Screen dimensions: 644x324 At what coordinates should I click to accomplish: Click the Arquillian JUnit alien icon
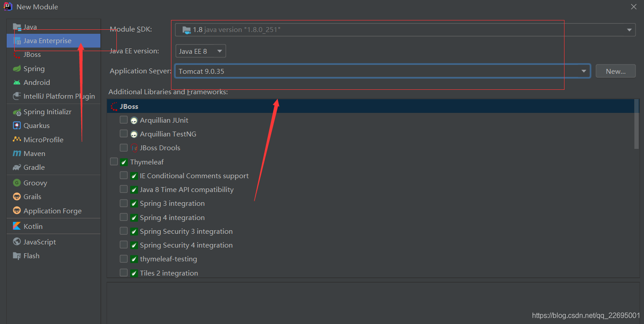[134, 120]
